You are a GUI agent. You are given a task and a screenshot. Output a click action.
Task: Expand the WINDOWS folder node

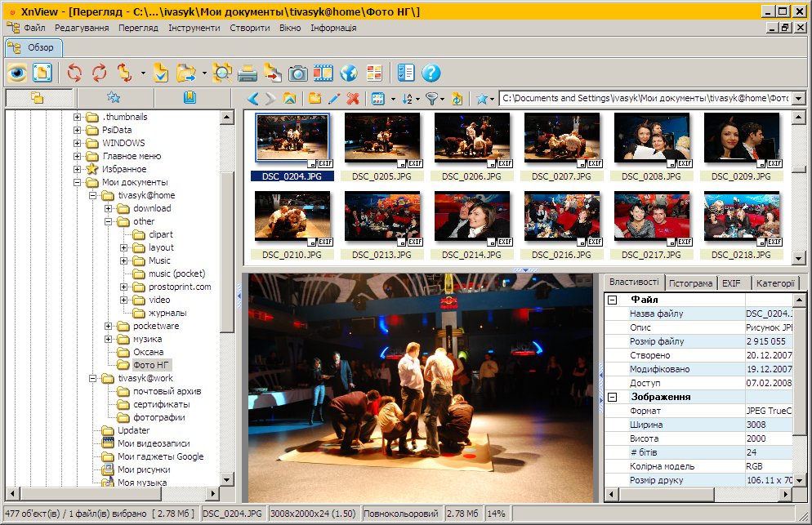[x=77, y=144]
